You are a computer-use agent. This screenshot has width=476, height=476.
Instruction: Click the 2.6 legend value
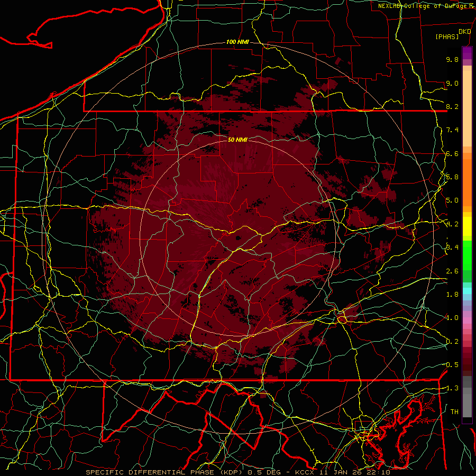tap(452, 271)
